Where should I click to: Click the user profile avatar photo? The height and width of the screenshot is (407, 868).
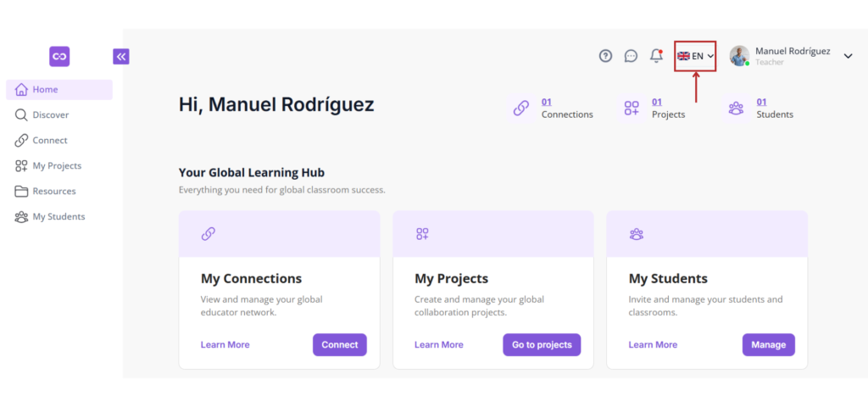739,56
